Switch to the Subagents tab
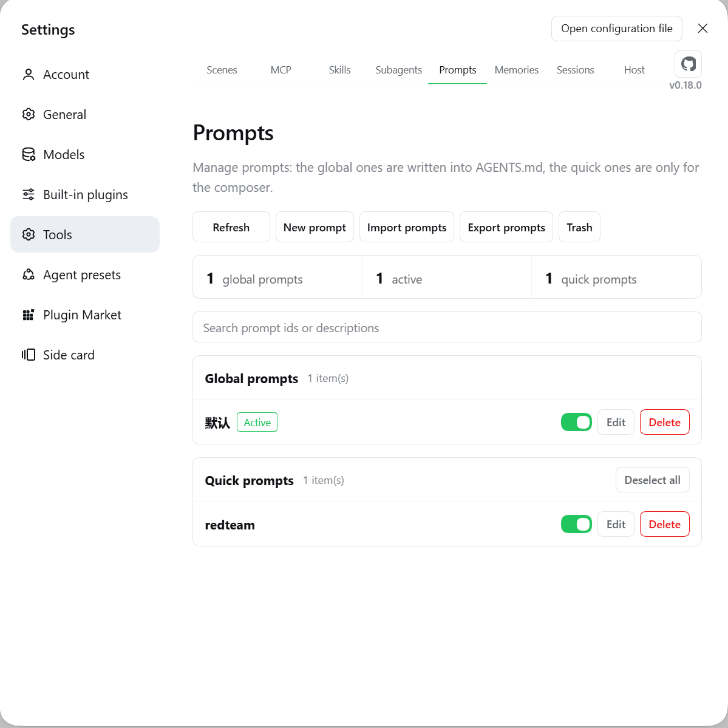Viewport: 728px width, 728px height. [398, 70]
